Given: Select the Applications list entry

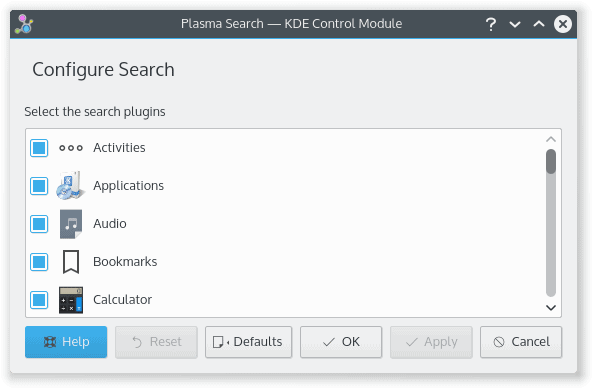Looking at the screenshot, I should pos(286,186).
